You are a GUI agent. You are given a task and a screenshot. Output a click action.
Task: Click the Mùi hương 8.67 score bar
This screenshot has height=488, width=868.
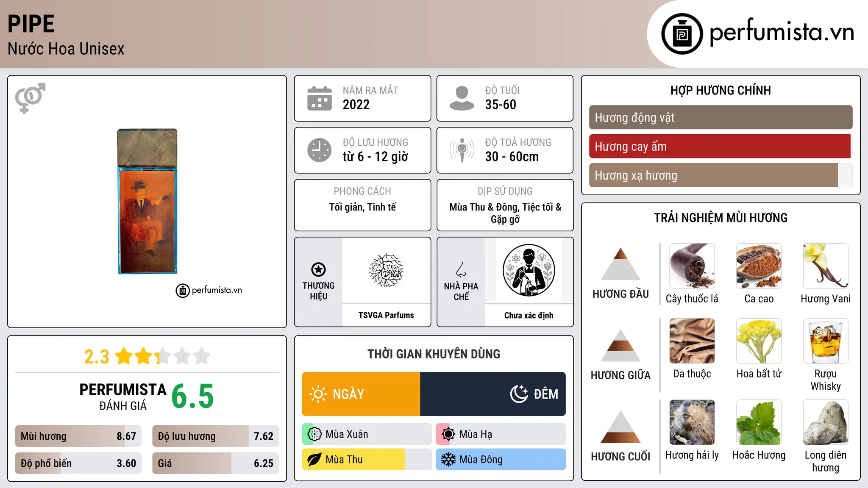(78, 436)
